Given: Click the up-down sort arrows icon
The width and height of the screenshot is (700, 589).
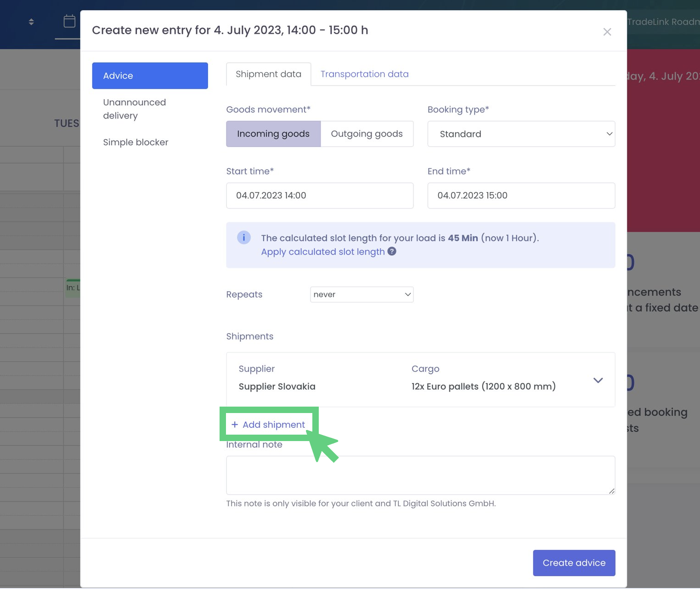Looking at the screenshot, I should [x=31, y=22].
